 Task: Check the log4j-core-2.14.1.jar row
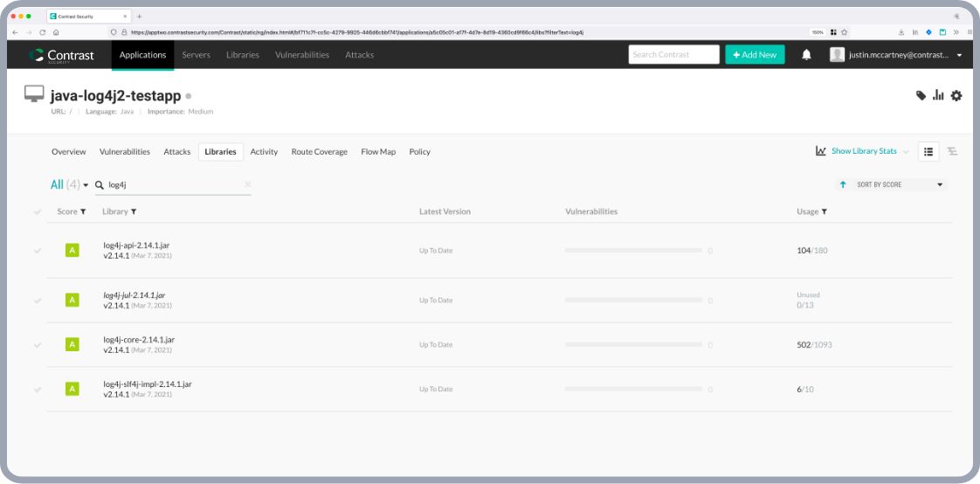pos(38,344)
